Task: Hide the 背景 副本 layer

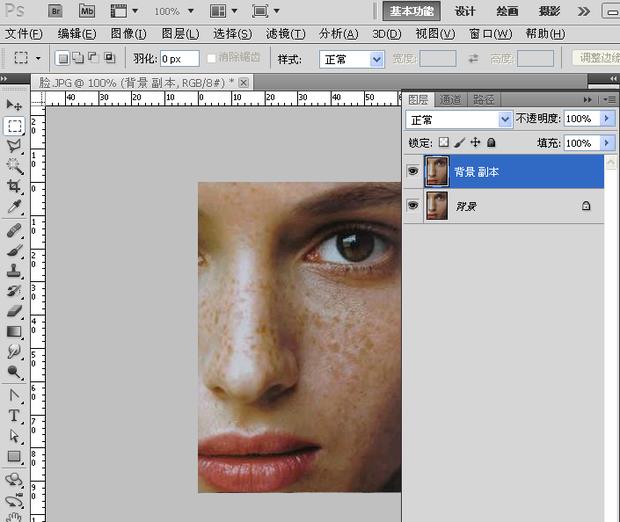Action: coord(412,172)
